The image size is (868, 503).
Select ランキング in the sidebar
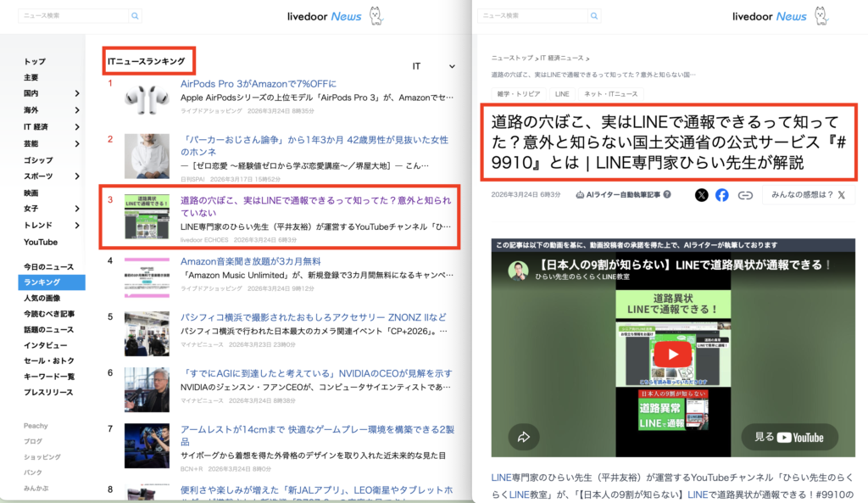tap(42, 282)
